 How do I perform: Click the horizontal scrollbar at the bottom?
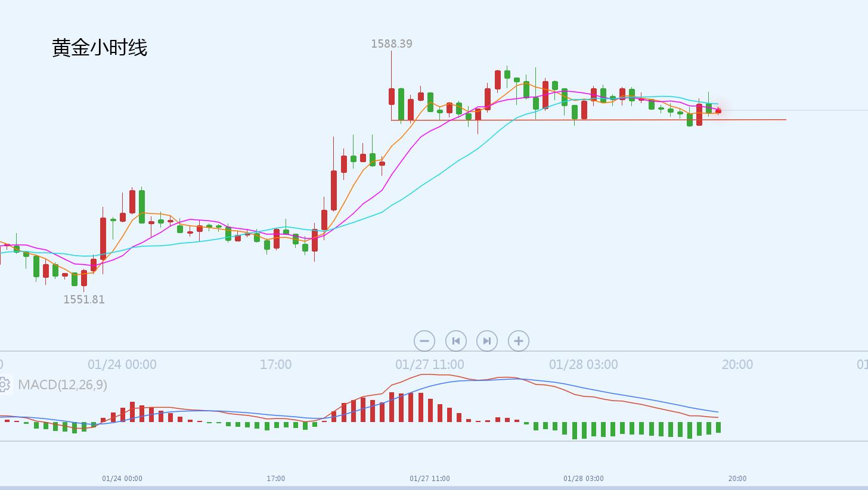[x=434, y=488]
